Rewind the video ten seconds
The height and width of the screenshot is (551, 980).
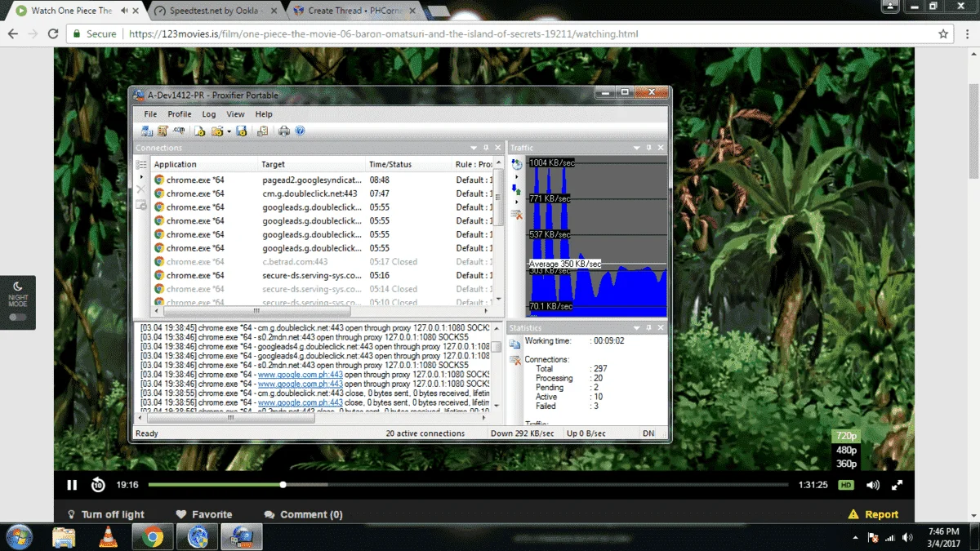tap(98, 485)
